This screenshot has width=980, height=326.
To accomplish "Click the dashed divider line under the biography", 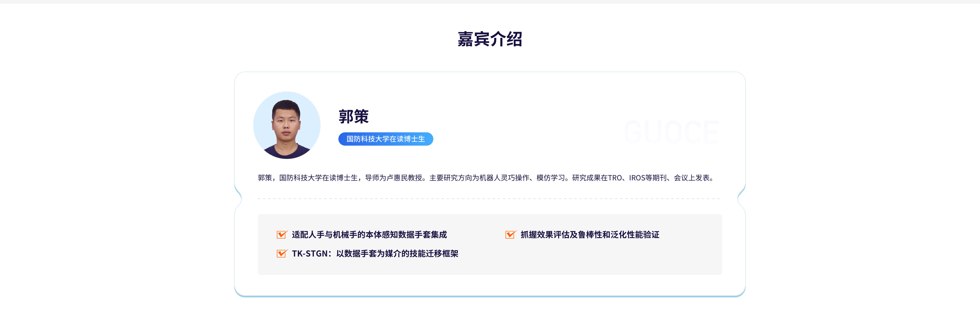I will (489, 199).
